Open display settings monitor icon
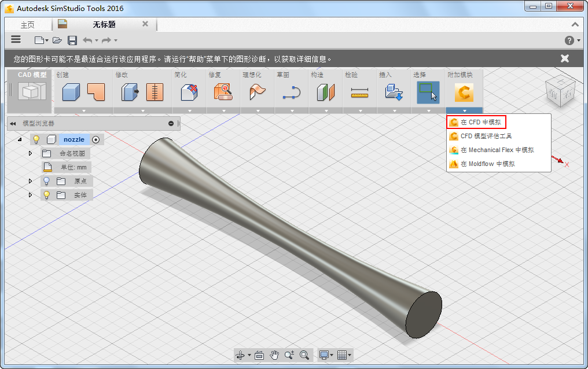 tap(324, 355)
